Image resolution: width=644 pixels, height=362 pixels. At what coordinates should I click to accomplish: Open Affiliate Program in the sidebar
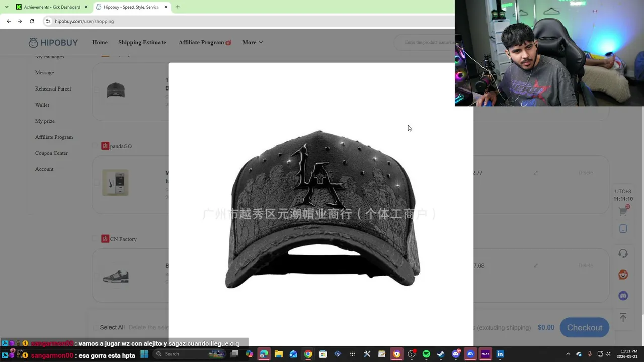54,137
